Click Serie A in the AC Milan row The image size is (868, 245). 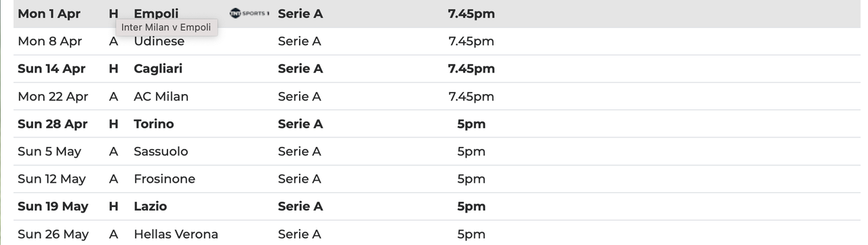[x=300, y=97]
